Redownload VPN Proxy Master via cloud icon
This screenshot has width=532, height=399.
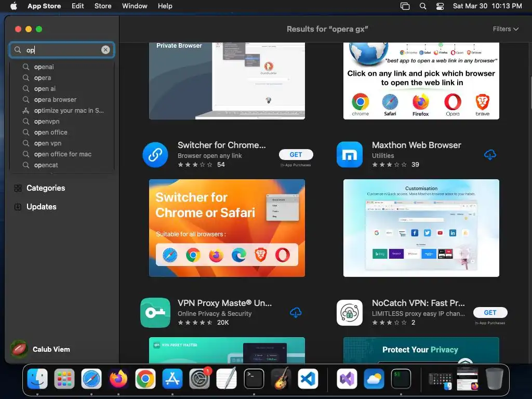coord(296,312)
